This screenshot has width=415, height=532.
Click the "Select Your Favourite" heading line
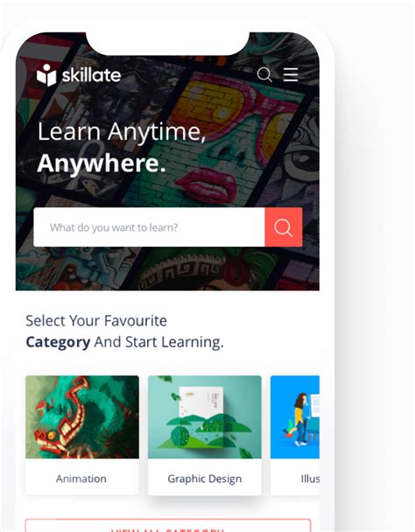coord(96,320)
